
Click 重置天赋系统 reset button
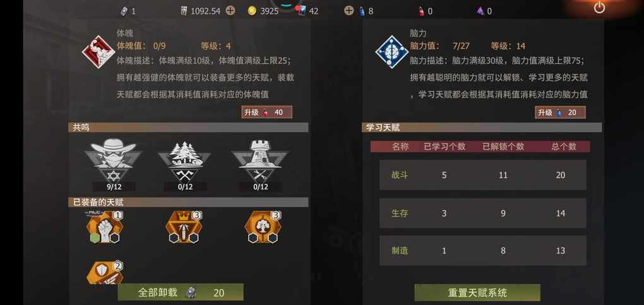(477, 292)
